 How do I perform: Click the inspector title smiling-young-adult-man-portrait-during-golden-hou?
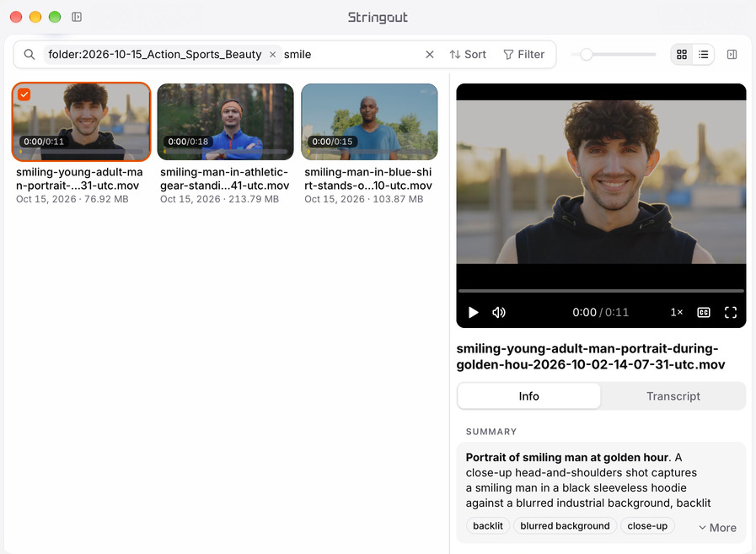pyautogui.click(x=591, y=356)
